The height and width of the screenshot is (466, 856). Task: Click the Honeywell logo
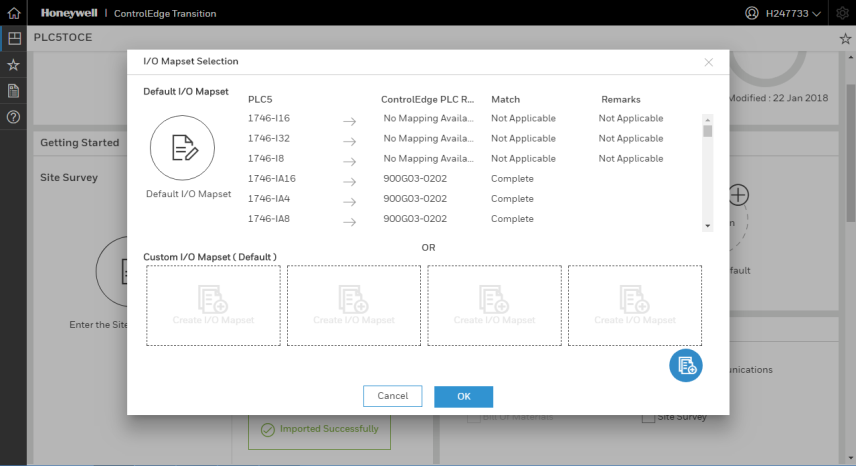coord(69,13)
